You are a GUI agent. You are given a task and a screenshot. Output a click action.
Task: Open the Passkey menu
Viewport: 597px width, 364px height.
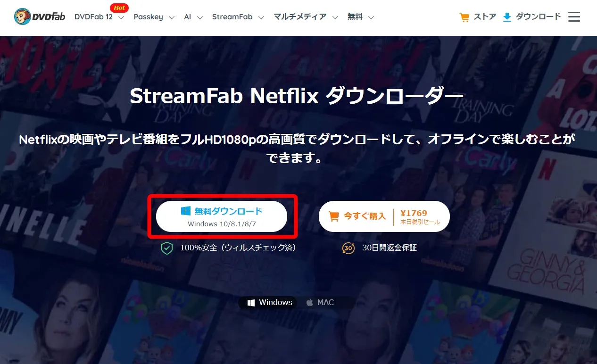tap(148, 17)
